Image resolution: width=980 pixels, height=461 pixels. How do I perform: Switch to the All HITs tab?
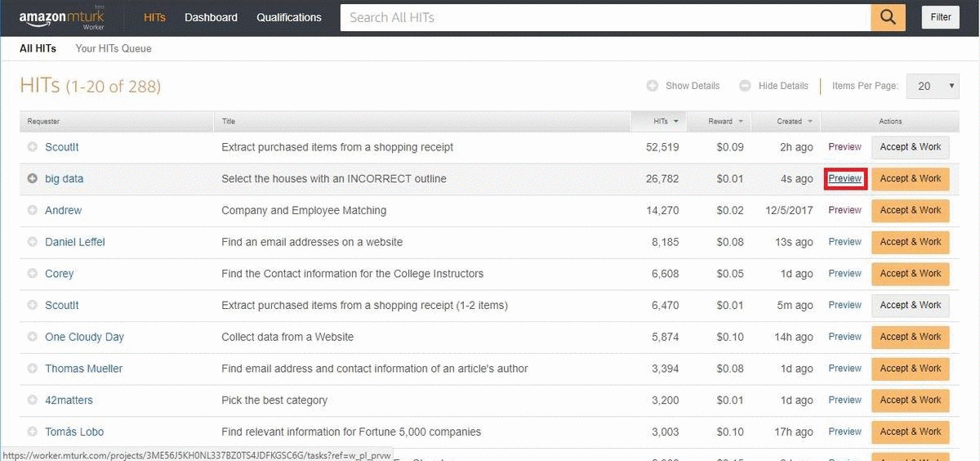pyautogui.click(x=38, y=48)
